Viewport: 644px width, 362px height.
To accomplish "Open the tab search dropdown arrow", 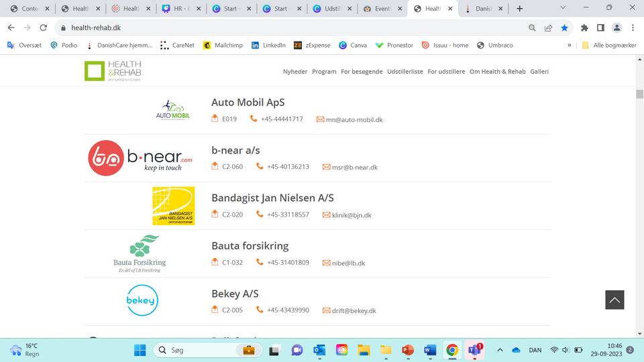I will [x=563, y=8].
